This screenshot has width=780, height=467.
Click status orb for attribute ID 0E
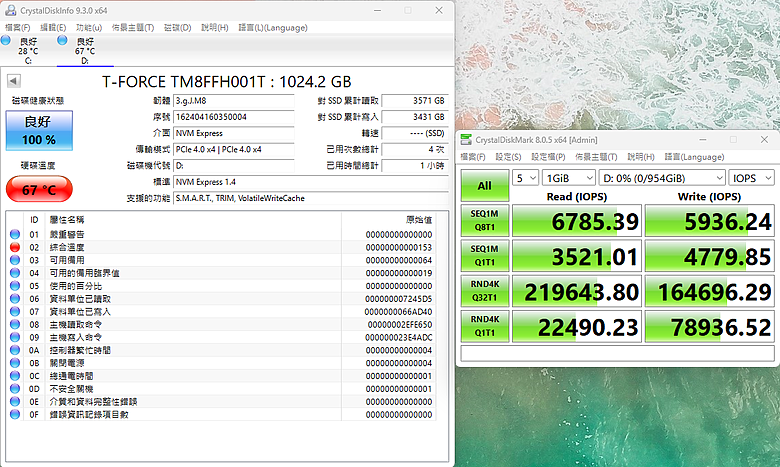click(x=15, y=402)
